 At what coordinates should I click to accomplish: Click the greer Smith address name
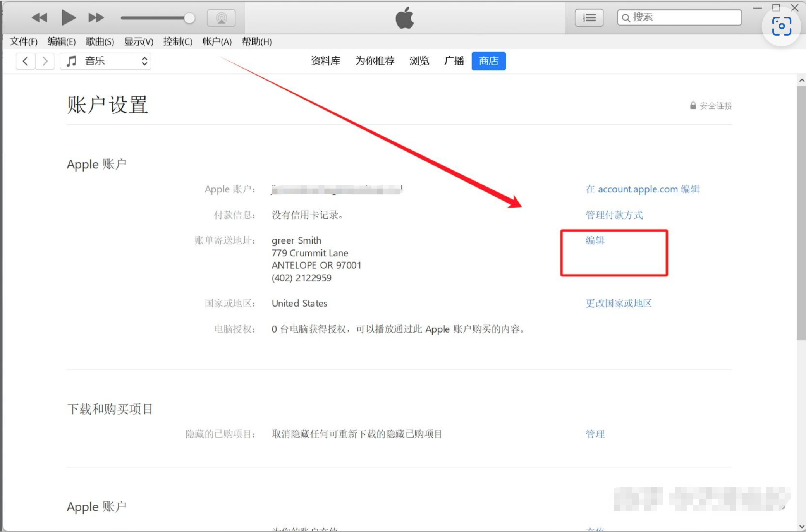click(x=296, y=240)
